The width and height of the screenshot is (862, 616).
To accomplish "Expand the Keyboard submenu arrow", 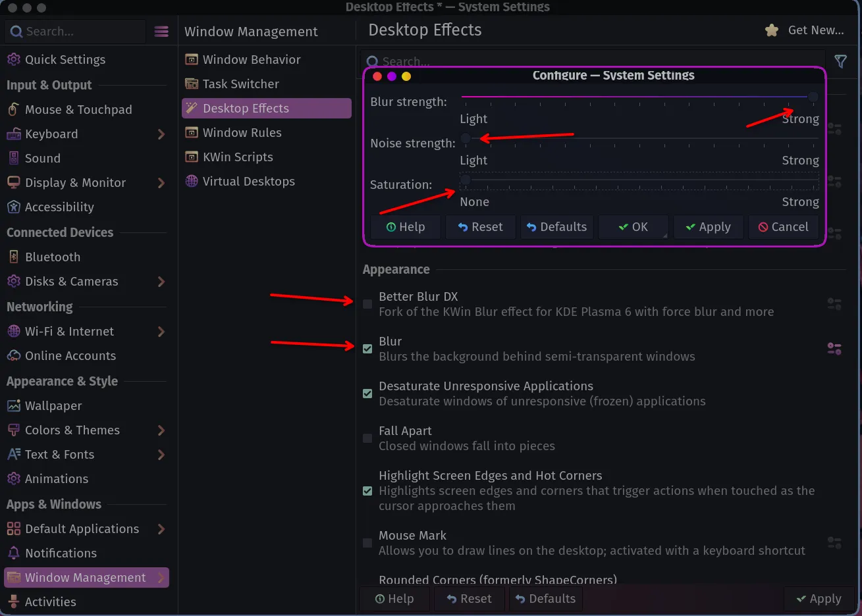I will coord(161,134).
